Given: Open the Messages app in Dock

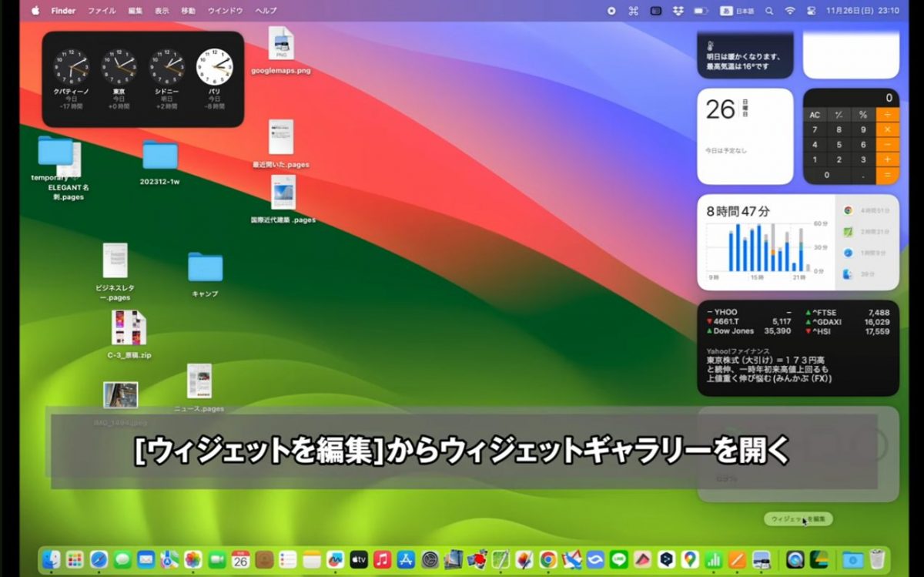Looking at the screenshot, I should (122, 559).
